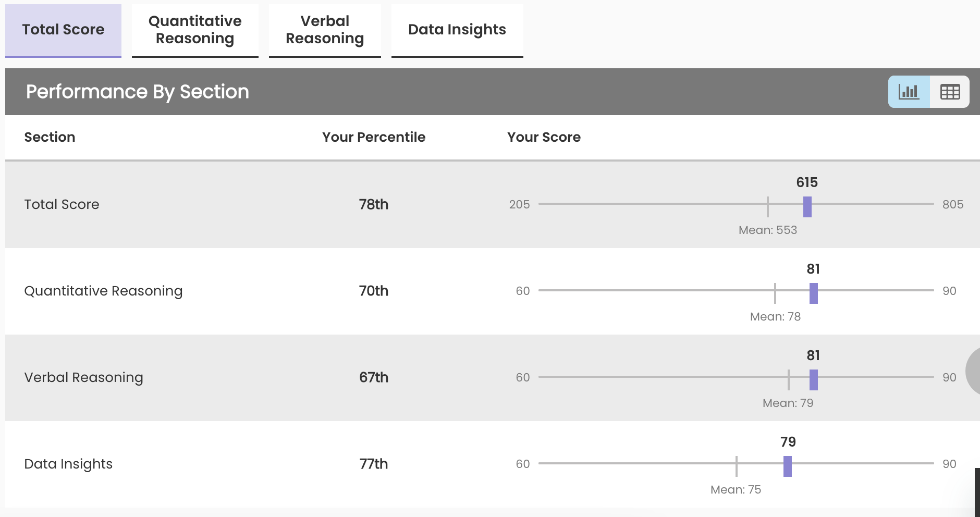This screenshot has height=517, width=980.
Task: Click the Data Insights row label
Action: pos(68,464)
